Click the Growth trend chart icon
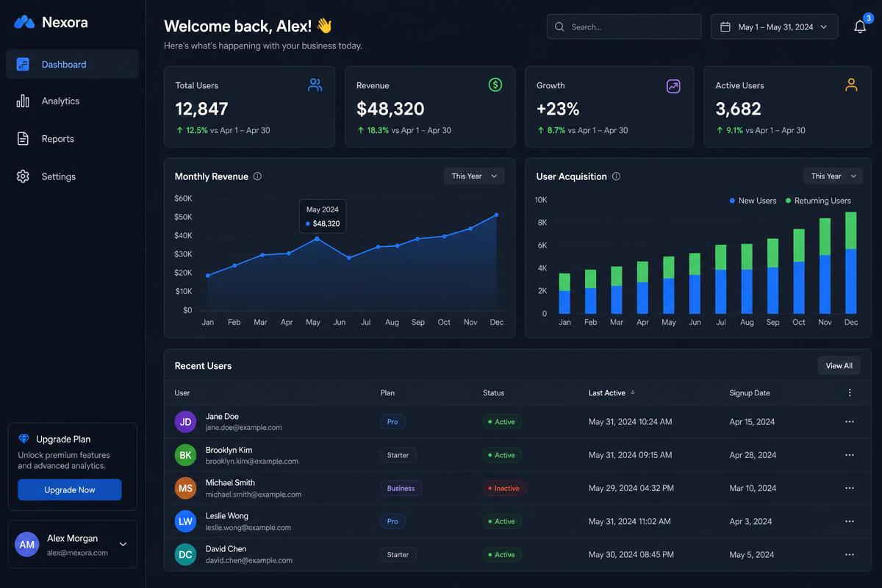Screen dimensions: 882x588 [673, 86]
